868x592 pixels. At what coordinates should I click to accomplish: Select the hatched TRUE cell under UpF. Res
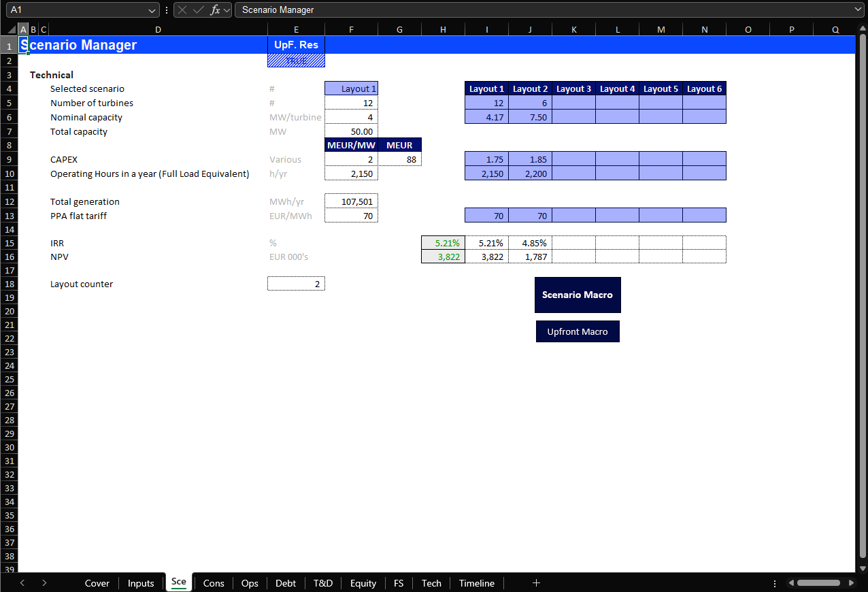point(296,61)
